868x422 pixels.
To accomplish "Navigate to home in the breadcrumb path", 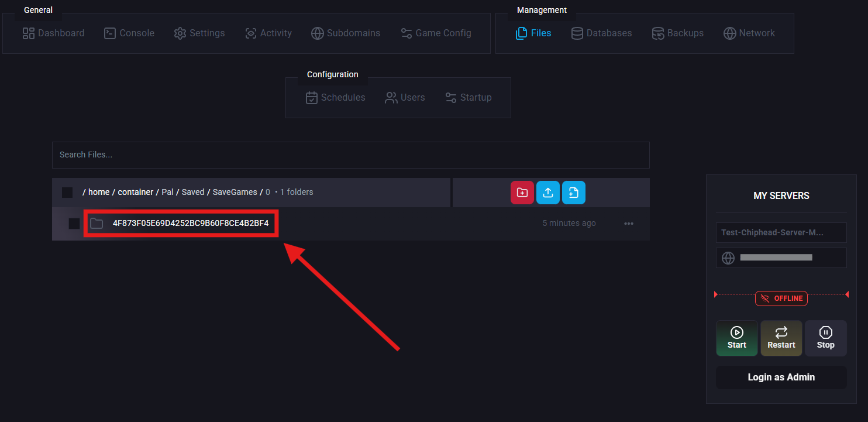I will pyautogui.click(x=99, y=192).
